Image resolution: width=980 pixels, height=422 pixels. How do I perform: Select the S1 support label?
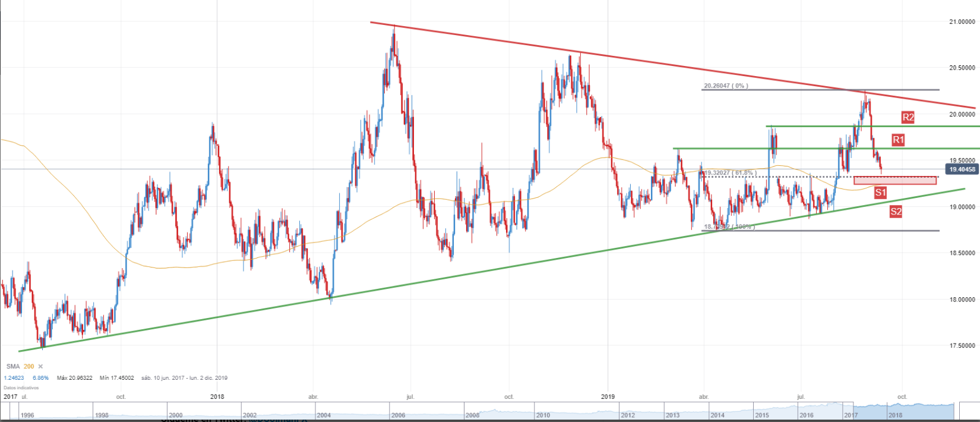tap(880, 192)
